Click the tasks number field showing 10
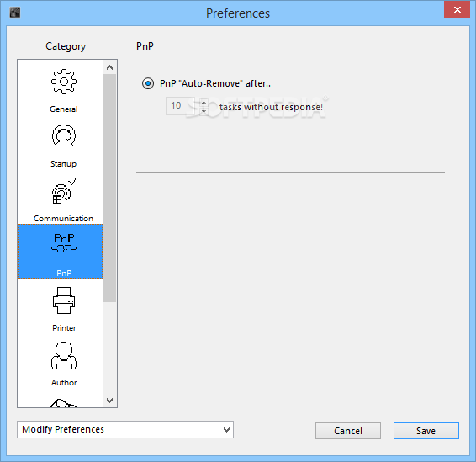Viewport: 476px width, 462px height. click(180, 106)
